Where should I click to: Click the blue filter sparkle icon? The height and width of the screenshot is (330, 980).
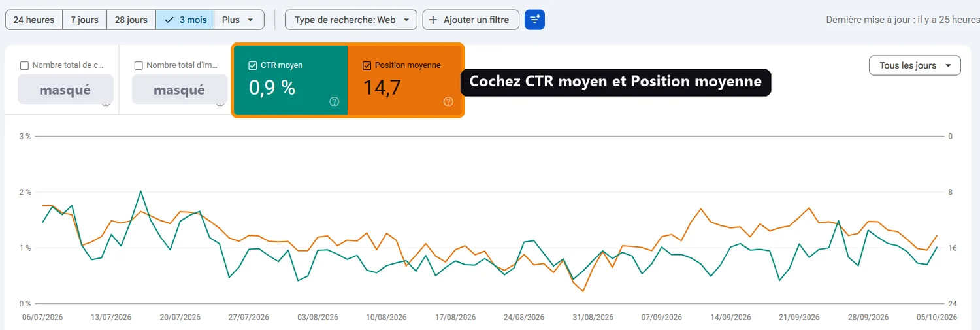pyautogui.click(x=534, y=20)
